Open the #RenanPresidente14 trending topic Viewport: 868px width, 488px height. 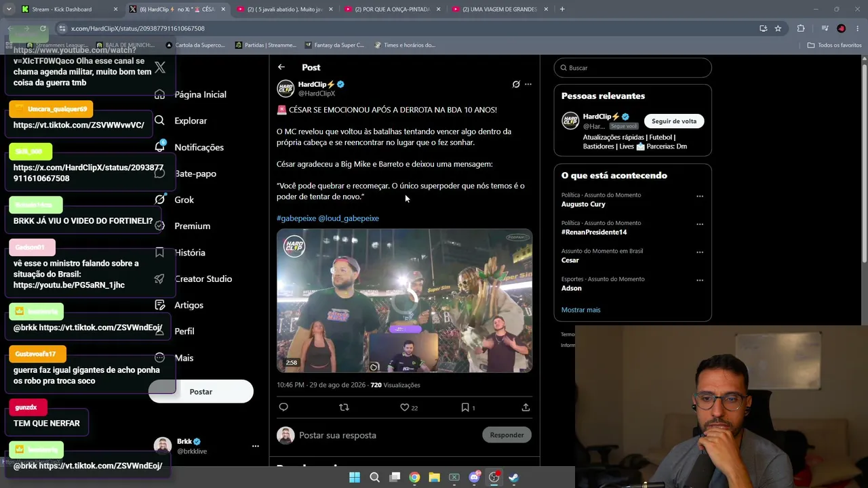click(x=594, y=232)
